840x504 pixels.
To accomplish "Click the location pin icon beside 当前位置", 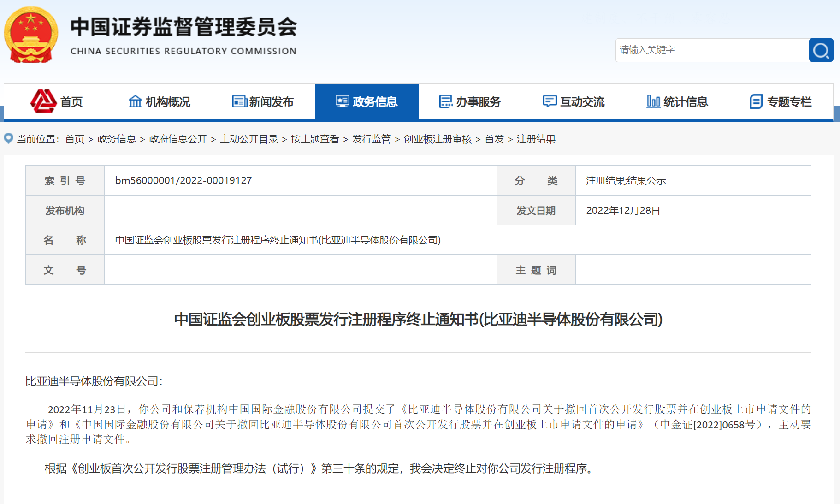I will pyautogui.click(x=8, y=138).
